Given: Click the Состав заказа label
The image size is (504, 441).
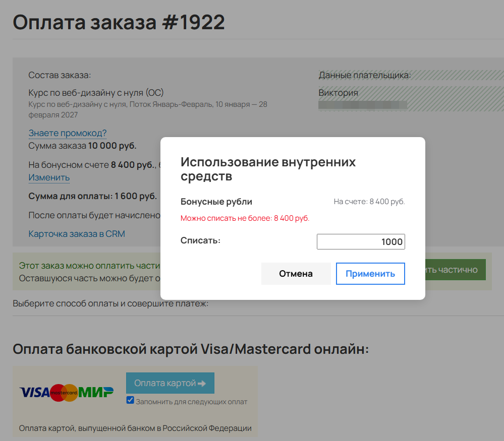Looking at the screenshot, I should [60, 75].
